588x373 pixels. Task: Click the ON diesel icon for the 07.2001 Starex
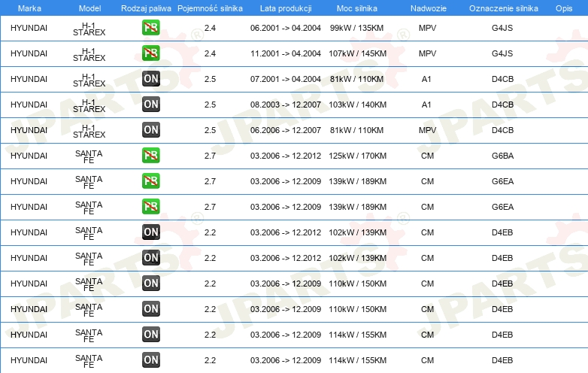(150, 79)
